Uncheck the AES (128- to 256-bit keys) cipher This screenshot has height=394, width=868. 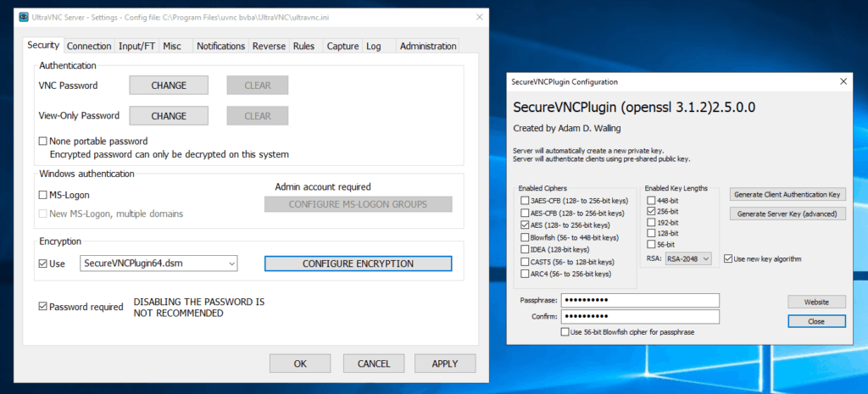525,225
